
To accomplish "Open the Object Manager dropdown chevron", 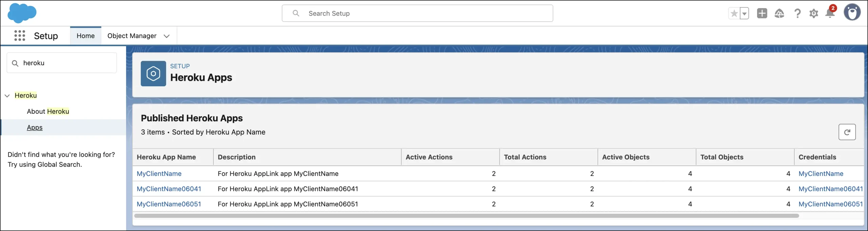I will 166,36.
